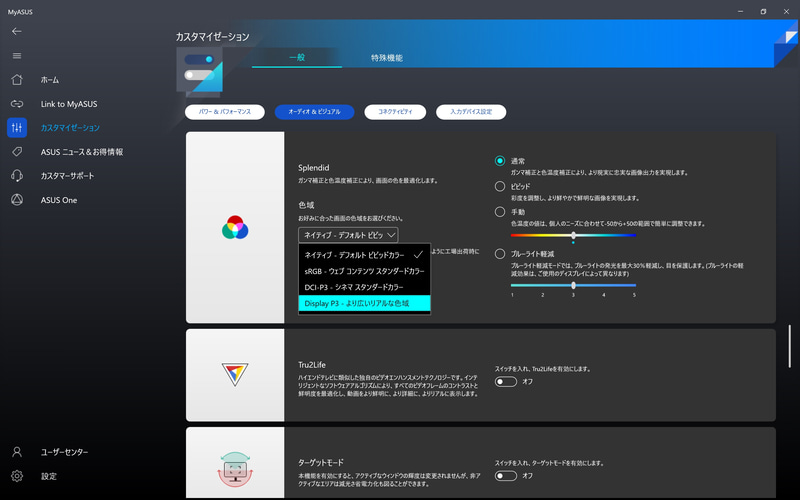The width and height of the screenshot is (800, 500).
Task: Open Link to MyASUS page
Action: click(69, 104)
